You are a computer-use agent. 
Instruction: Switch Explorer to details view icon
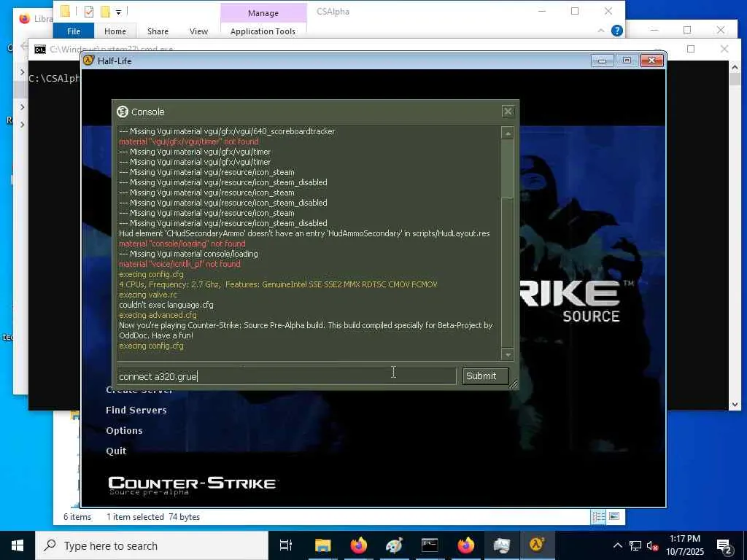click(x=598, y=517)
